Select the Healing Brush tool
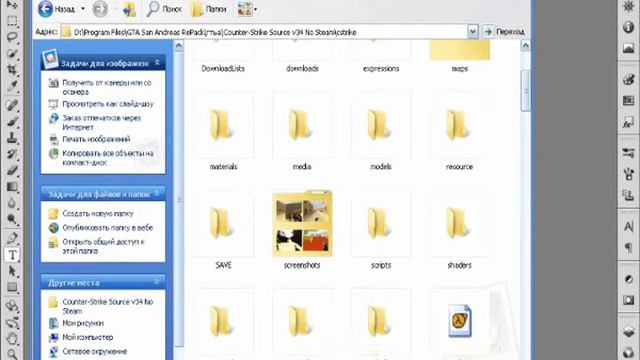 click(x=12, y=105)
